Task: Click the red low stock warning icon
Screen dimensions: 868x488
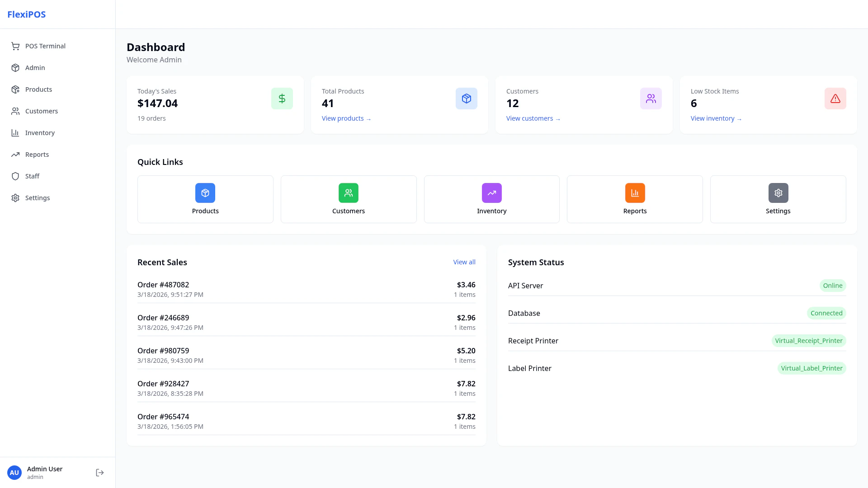Action: tap(835, 99)
